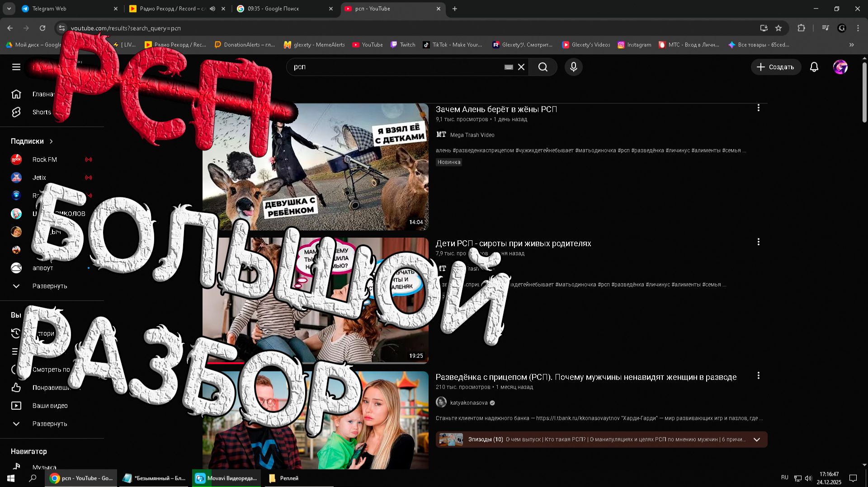Open the on-screen keyboard icon in search
The width and height of the screenshot is (868, 487).
click(x=509, y=67)
